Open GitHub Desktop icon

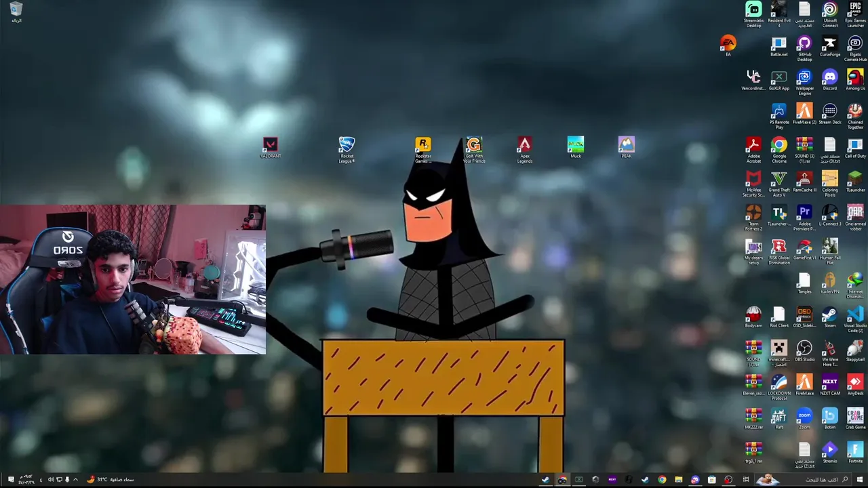pyautogui.click(x=804, y=48)
